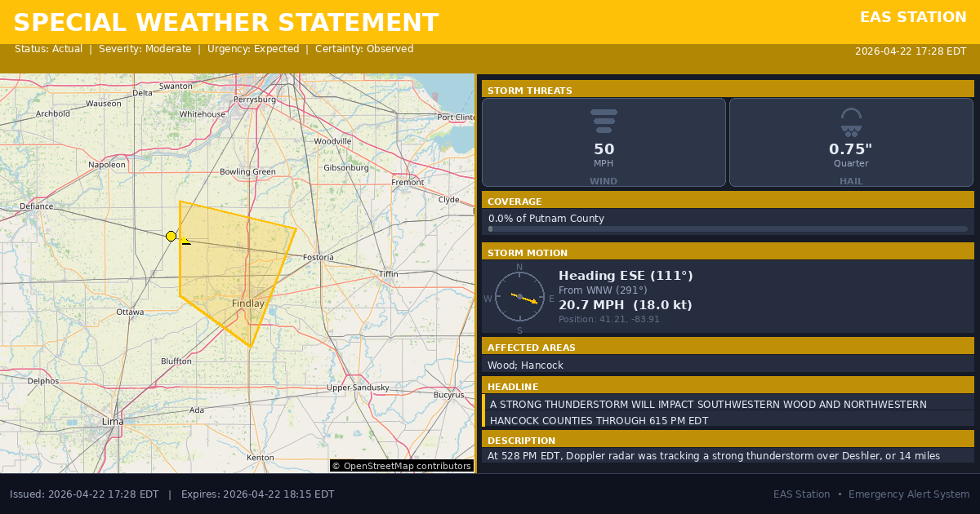Click the compass S label
Screen dimensions: 980x514
click(519, 330)
